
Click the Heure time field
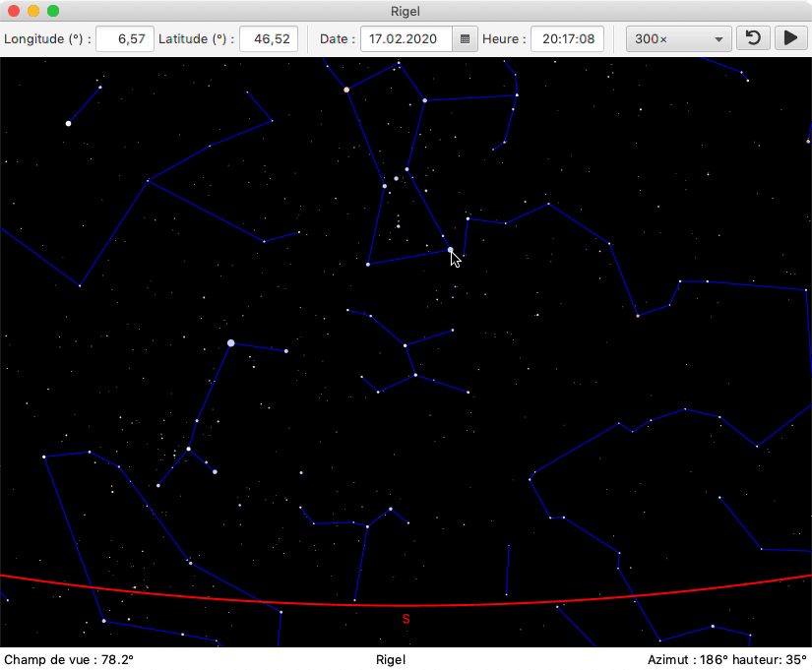(568, 38)
